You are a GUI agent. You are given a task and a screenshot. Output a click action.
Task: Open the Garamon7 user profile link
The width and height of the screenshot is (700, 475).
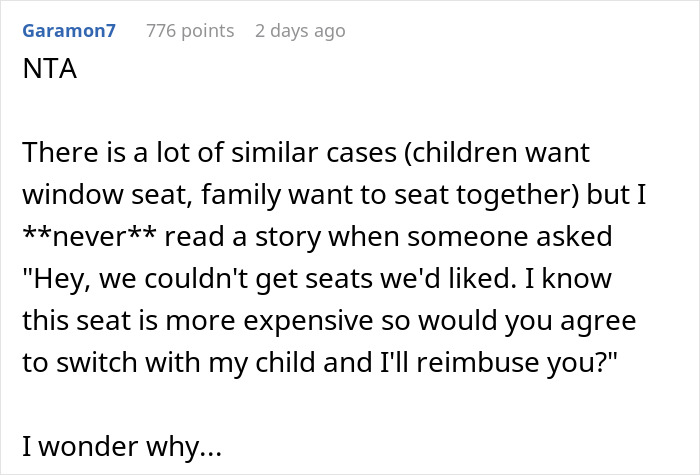pos(69,31)
